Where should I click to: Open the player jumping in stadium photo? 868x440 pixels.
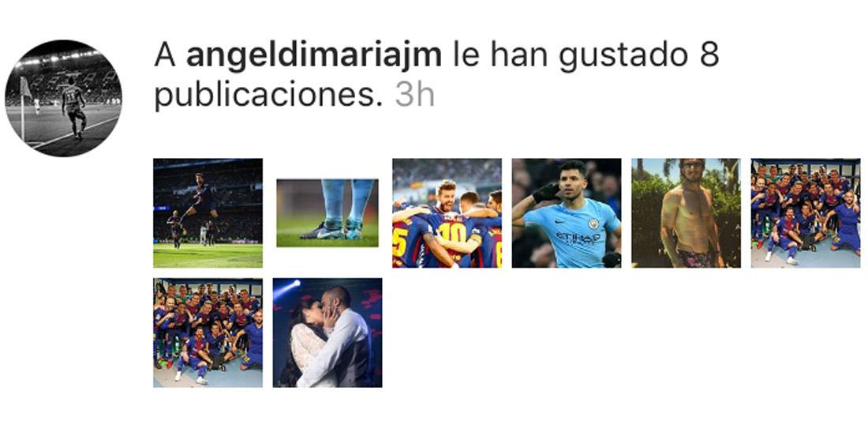pyautogui.click(x=208, y=213)
